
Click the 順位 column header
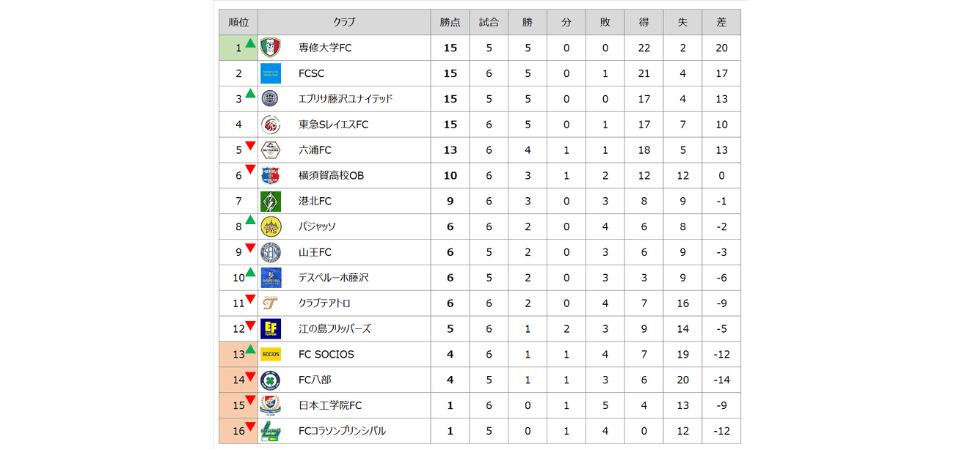(238, 22)
